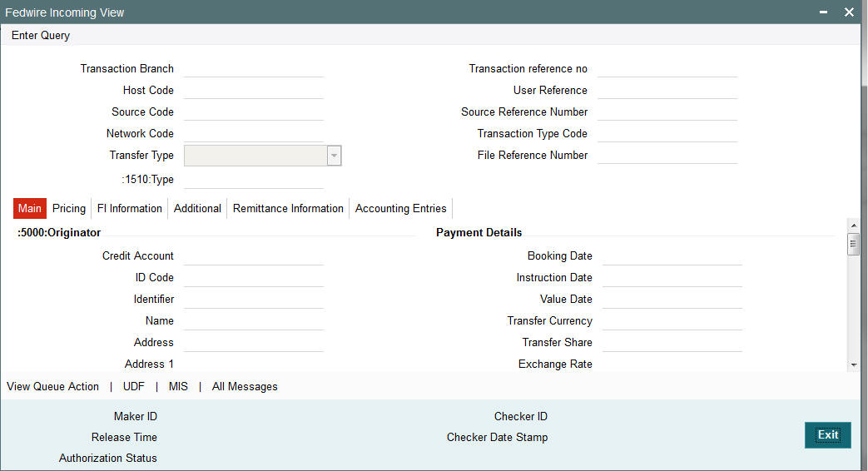Viewport: 868px width, 471px height.
Task: Click the Address 1 label
Action: tap(149, 364)
